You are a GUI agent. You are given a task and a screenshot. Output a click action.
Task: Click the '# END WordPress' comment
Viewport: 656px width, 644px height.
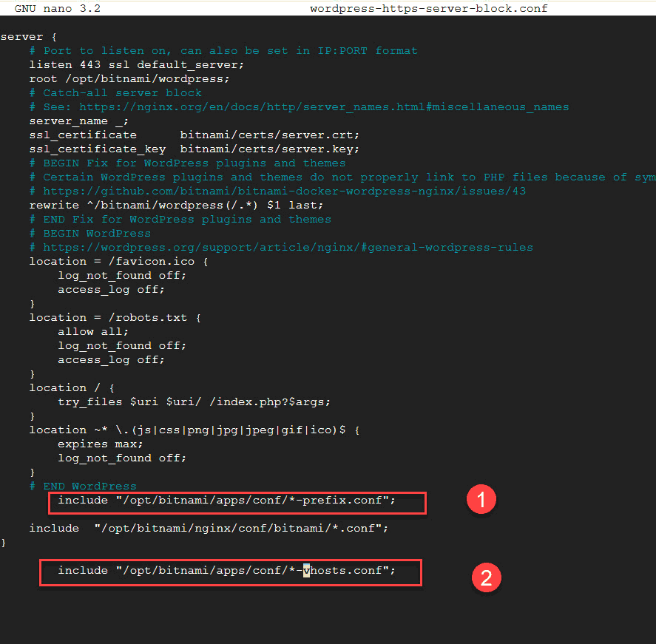[x=83, y=487]
